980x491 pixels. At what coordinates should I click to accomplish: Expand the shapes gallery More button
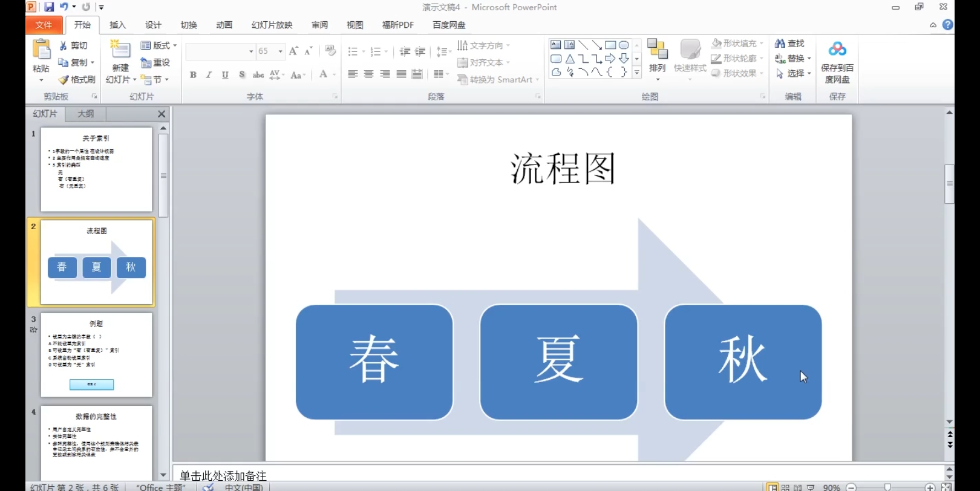(637, 73)
